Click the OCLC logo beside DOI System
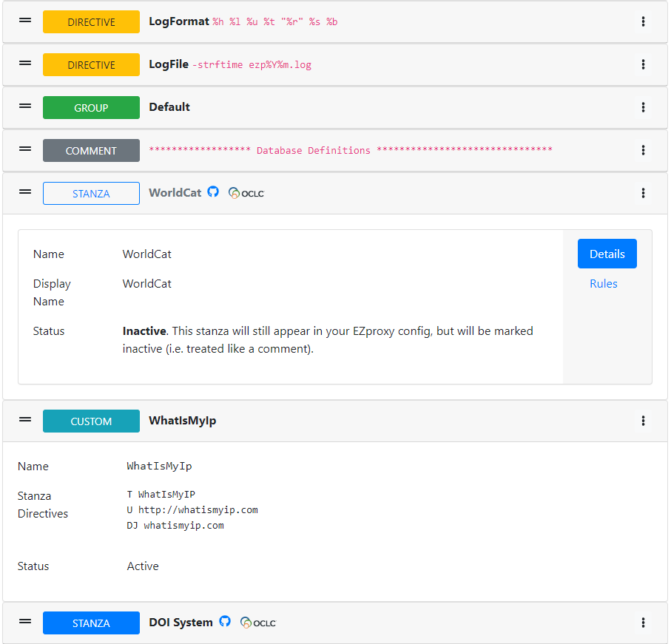This screenshot has width=671, height=644. coord(258,623)
